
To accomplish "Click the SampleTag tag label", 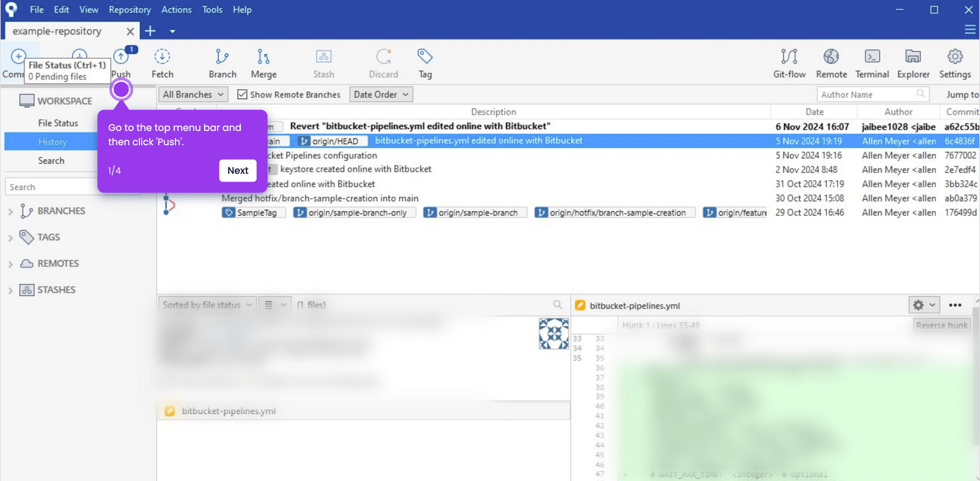I will (x=254, y=213).
